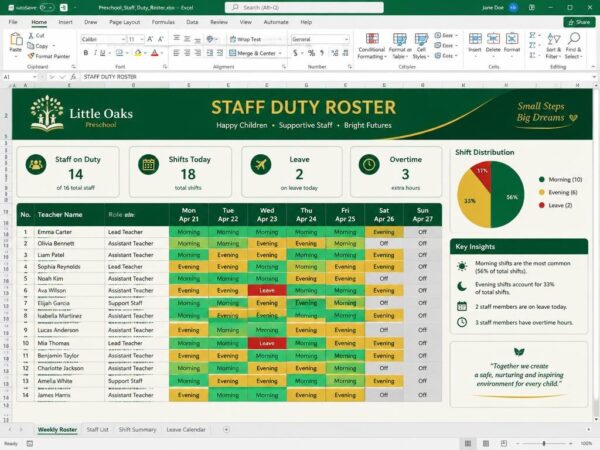
Task: Toggle Middle Align vertical alignment
Action: tap(187, 39)
